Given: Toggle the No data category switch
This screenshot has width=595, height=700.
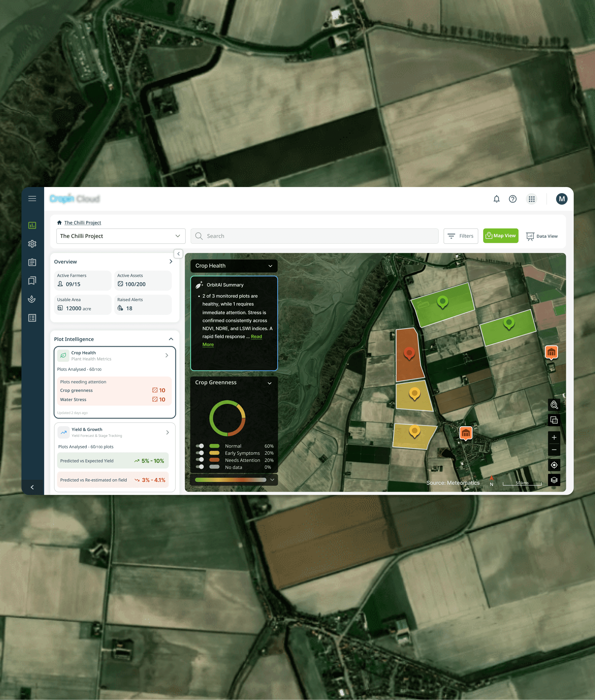Looking at the screenshot, I should [200, 467].
